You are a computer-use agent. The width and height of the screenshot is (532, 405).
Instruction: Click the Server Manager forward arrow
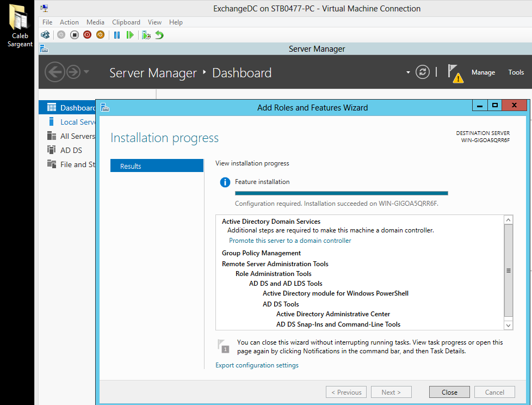coord(73,72)
